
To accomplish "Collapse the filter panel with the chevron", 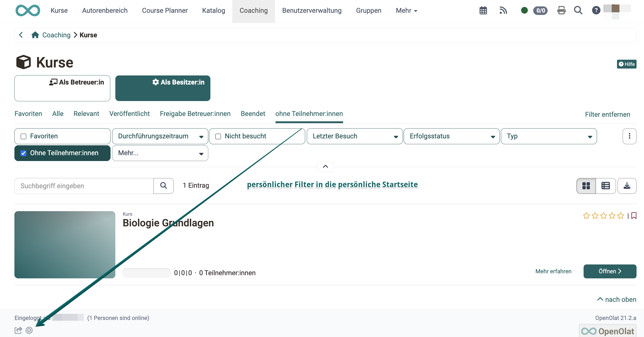I will (x=325, y=167).
